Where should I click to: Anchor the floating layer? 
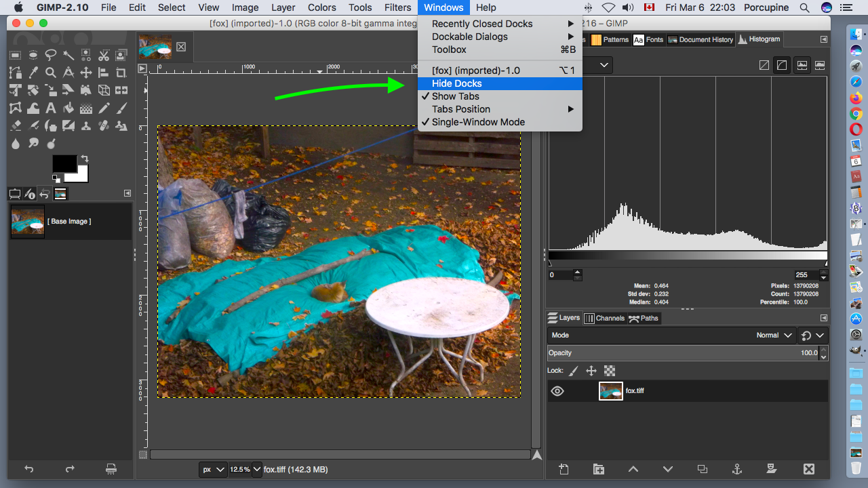(736, 469)
